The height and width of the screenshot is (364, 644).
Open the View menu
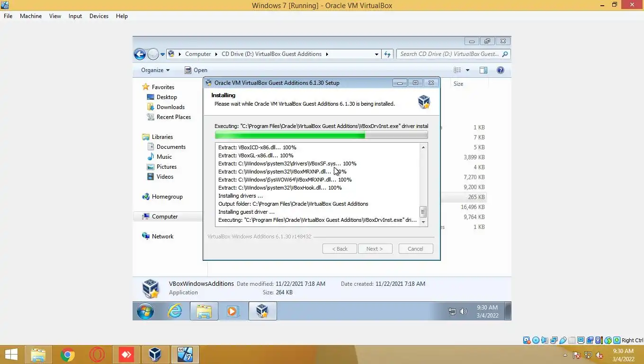point(55,16)
